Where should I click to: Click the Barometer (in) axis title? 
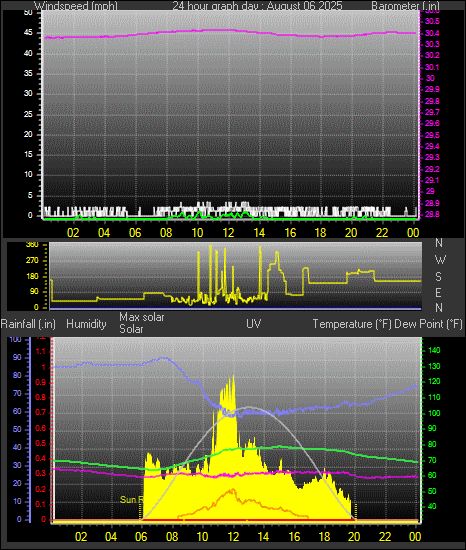click(x=405, y=6)
